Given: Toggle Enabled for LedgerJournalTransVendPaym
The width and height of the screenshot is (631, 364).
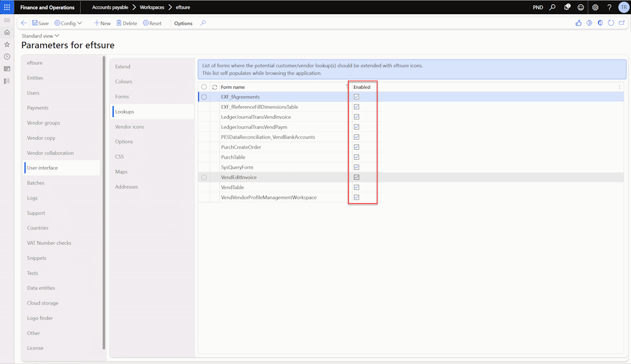Looking at the screenshot, I should click(x=357, y=127).
